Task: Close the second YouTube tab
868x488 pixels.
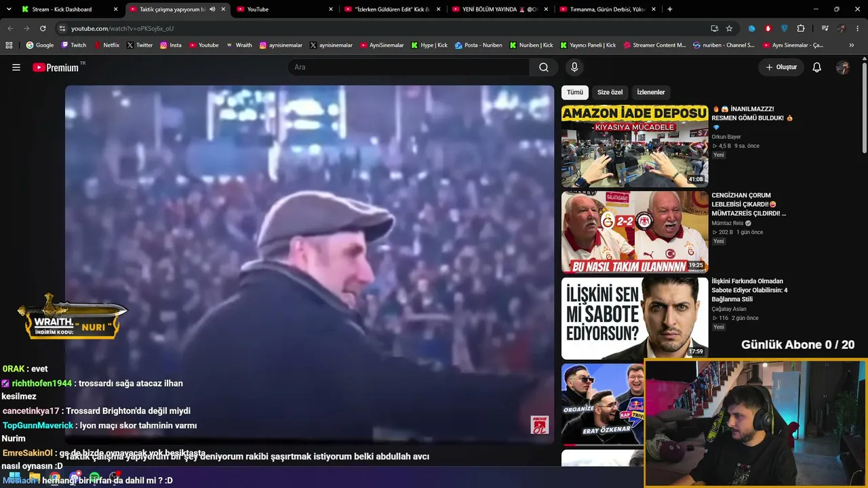Action: (x=331, y=9)
